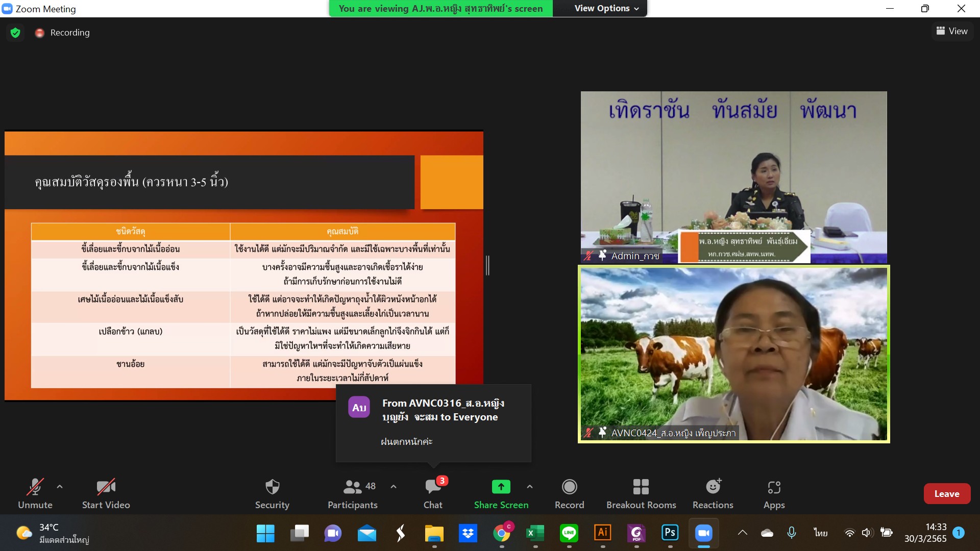This screenshot has width=980, height=551.
Task: Open the volume speaker tray icon
Action: [867, 533]
